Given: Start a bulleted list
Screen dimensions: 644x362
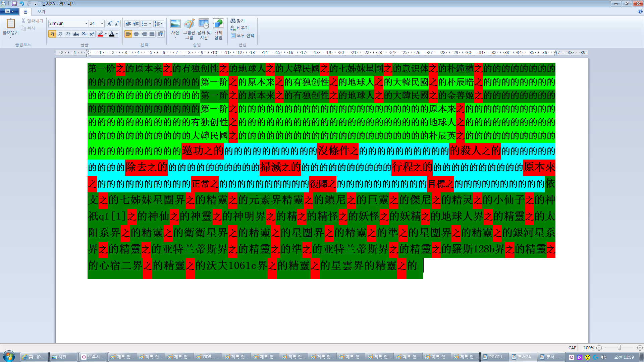Looking at the screenshot, I should pos(145,23).
